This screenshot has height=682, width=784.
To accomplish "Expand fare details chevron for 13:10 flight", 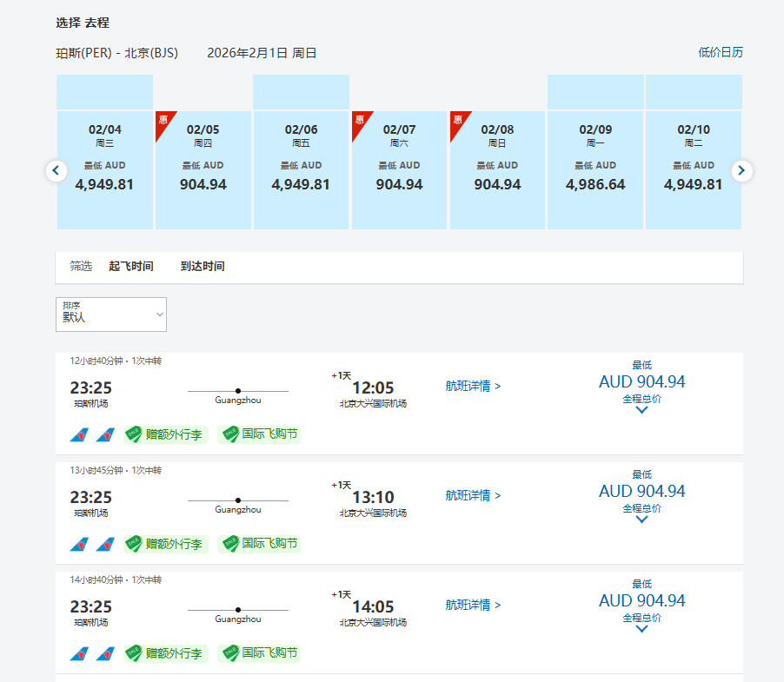I will (x=641, y=520).
